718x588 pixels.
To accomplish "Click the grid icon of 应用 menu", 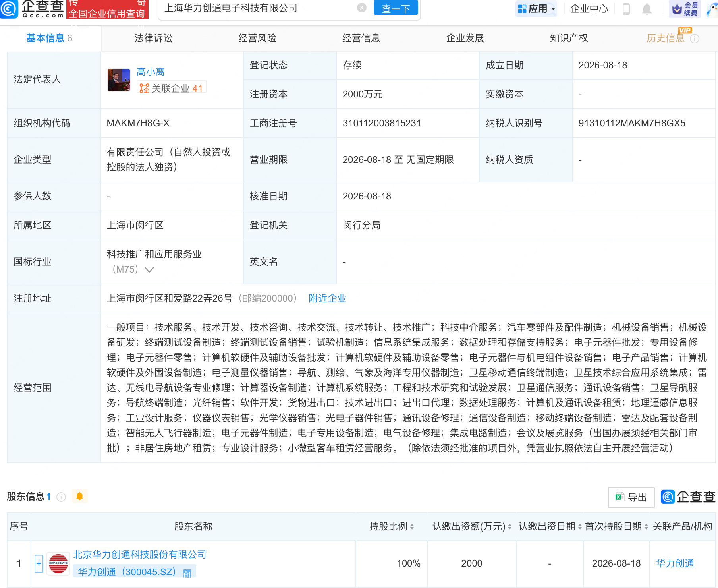I will (x=522, y=9).
